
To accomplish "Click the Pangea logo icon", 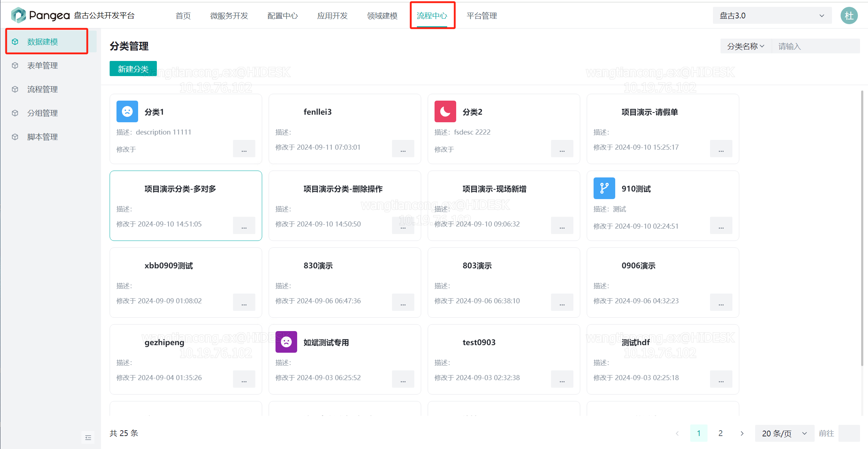I will pyautogui.click(x=18, y=15).
